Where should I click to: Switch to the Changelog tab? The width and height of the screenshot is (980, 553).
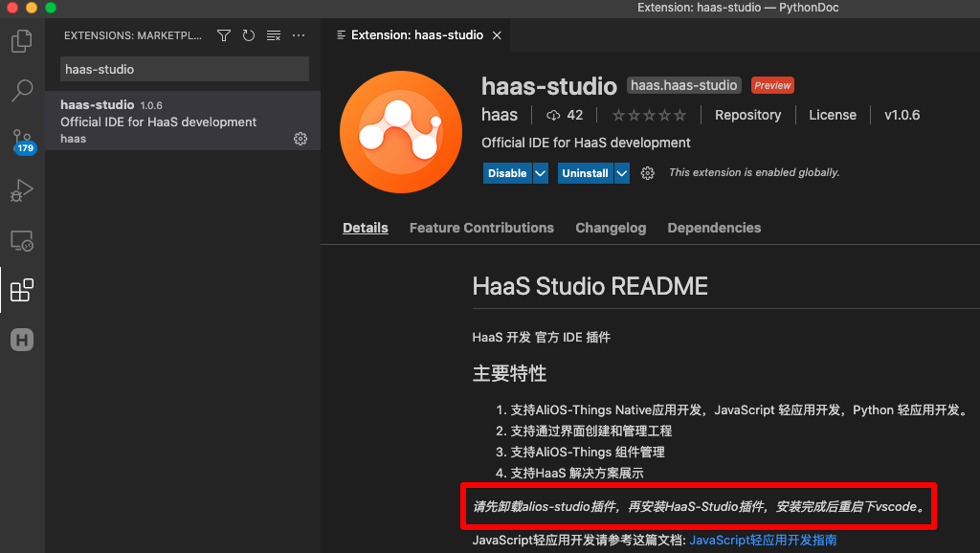click(611, 228)
